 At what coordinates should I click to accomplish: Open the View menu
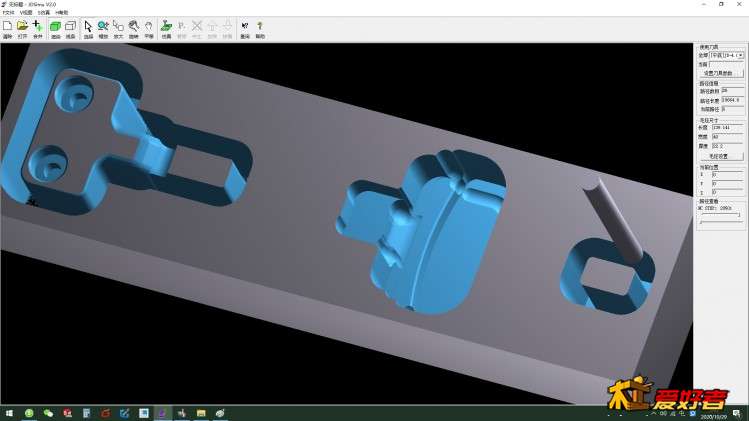tap(26, 12)
